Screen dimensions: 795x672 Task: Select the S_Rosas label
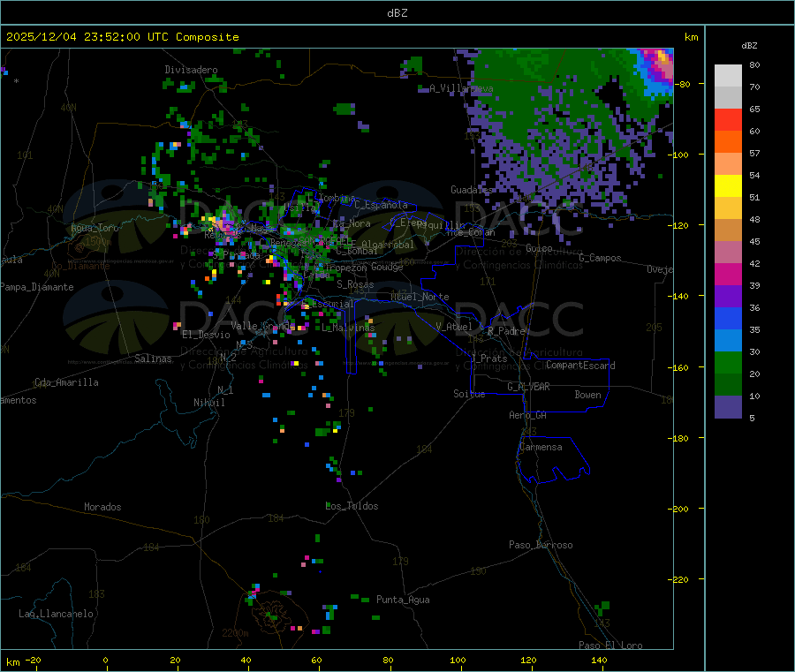click(355, 284)
